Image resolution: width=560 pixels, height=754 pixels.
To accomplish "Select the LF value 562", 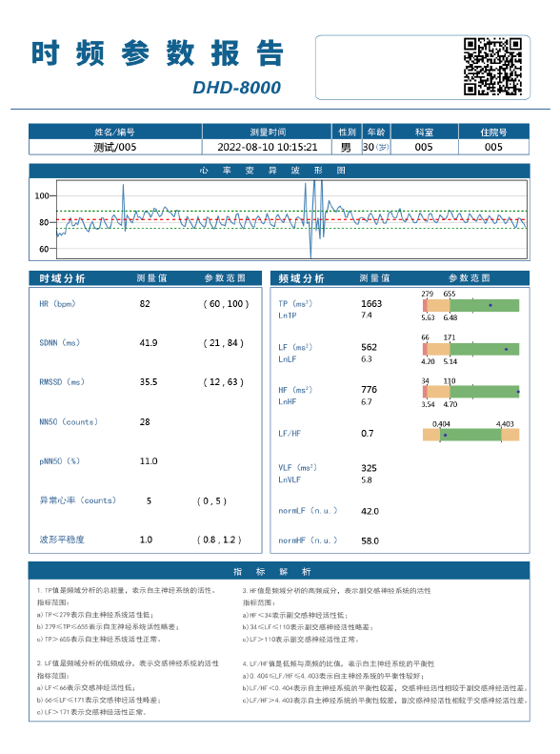I will 369,347.
